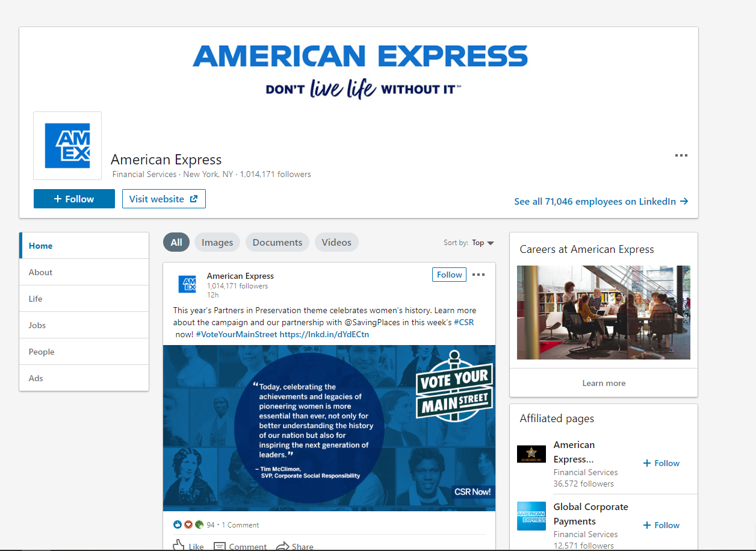Open the three-dot menu on the post

479,275
